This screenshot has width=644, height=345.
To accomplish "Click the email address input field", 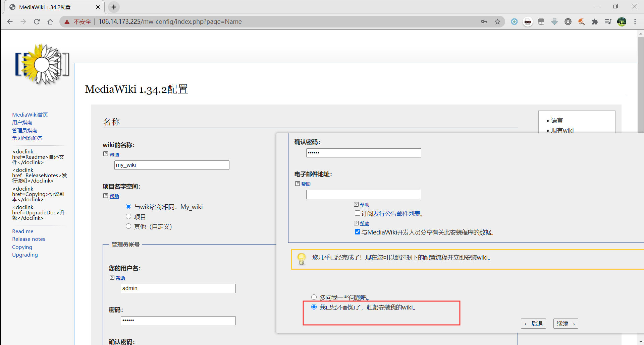I will [364, 195].
